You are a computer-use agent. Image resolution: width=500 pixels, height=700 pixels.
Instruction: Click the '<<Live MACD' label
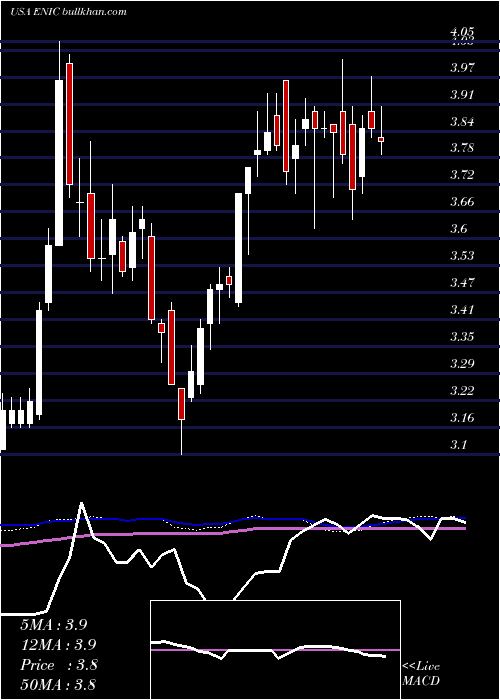[421, 673]
